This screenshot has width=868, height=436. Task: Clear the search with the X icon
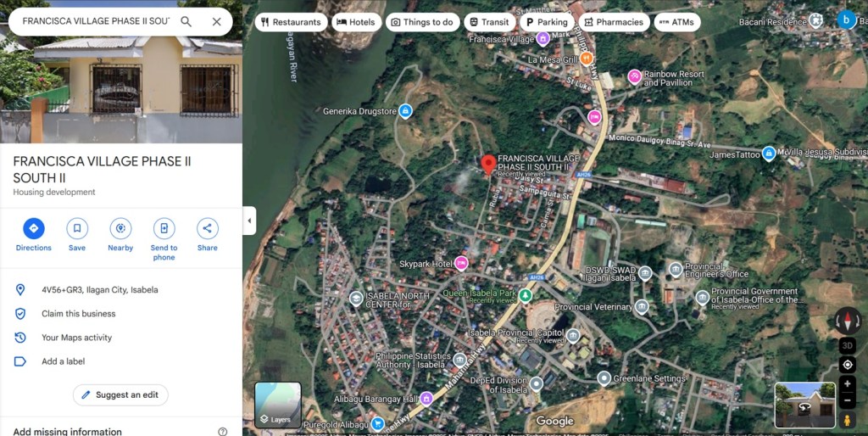click(x=217, y=21)
